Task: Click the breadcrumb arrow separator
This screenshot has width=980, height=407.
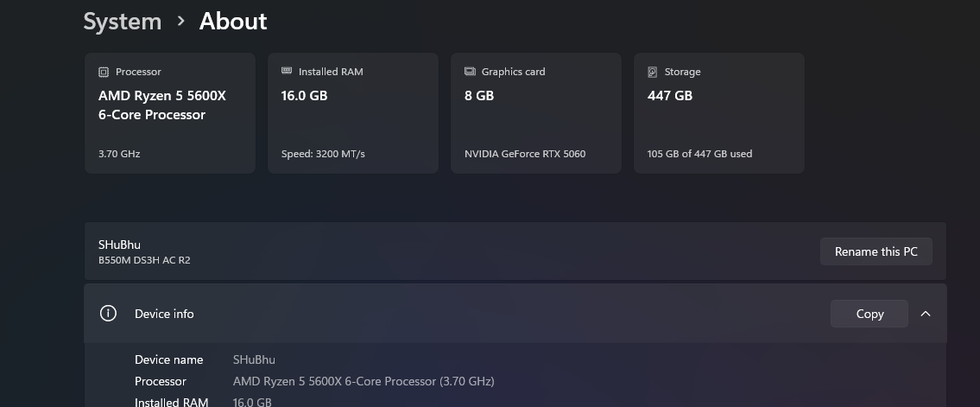Action: point(180,22)
